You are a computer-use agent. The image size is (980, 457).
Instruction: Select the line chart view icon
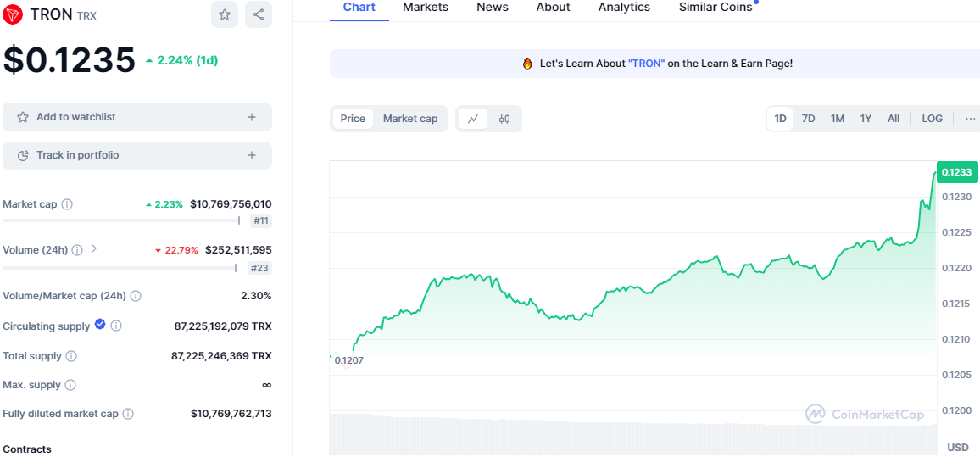point(473,119)
